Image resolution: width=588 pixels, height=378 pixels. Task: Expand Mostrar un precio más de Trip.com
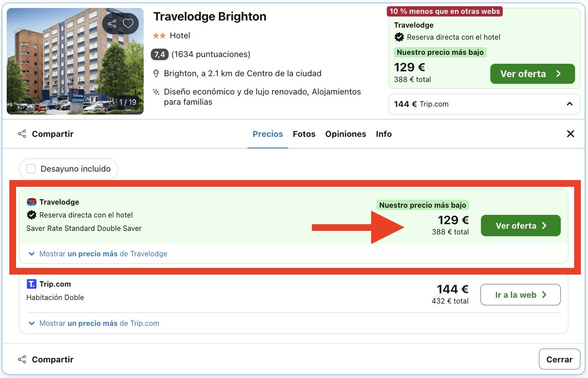(x=93, y=323)
